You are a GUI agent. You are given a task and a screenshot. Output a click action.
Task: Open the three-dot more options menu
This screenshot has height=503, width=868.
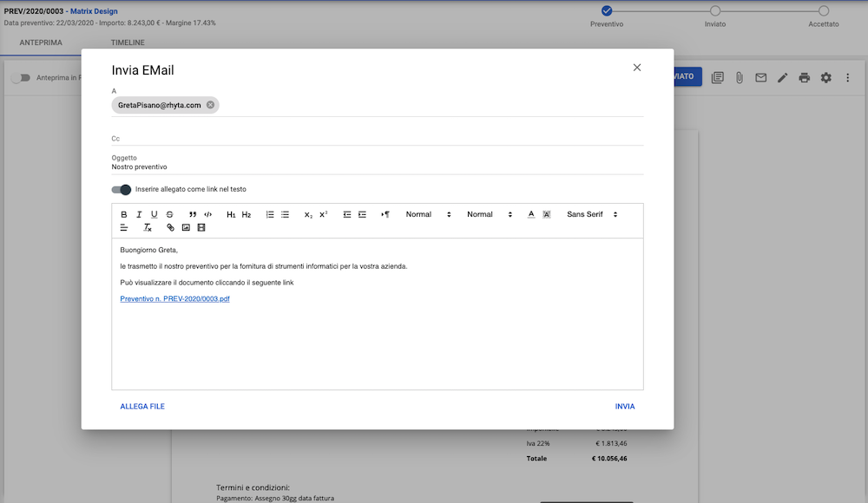click(847, 78)
